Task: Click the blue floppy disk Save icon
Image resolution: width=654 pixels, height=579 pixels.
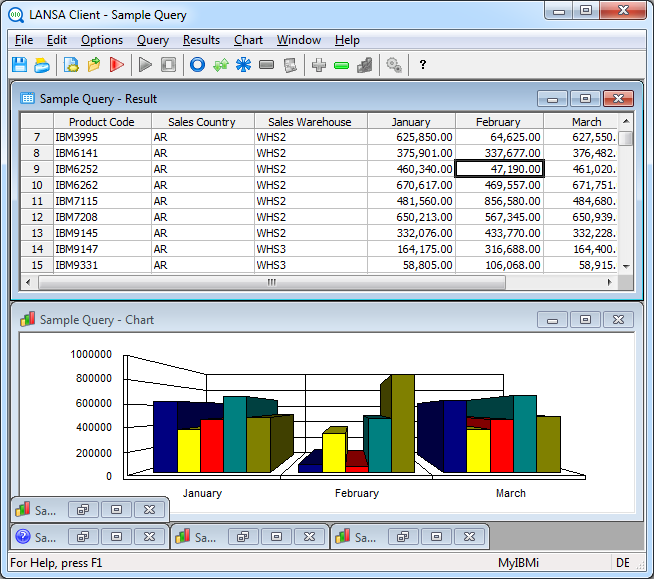Action: point(19,65)
